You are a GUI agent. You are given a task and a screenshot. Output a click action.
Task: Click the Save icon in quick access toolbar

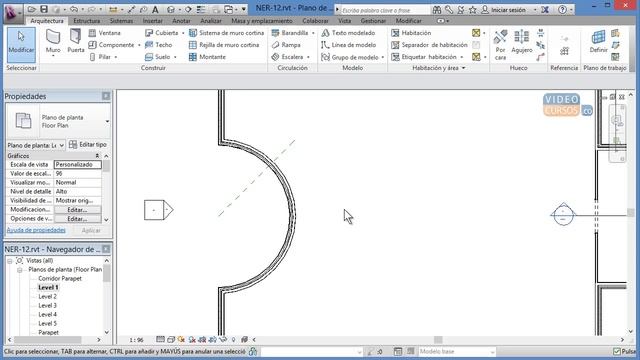tap(44, 9)
